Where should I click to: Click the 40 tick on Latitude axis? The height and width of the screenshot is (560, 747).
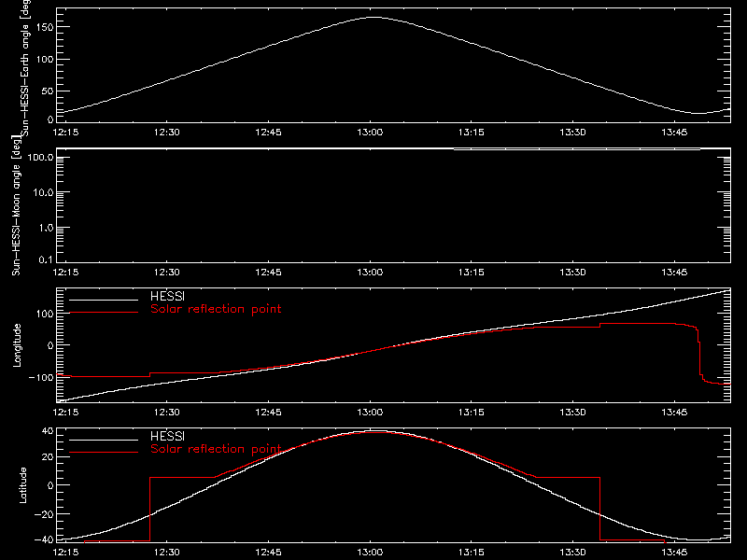48,431
